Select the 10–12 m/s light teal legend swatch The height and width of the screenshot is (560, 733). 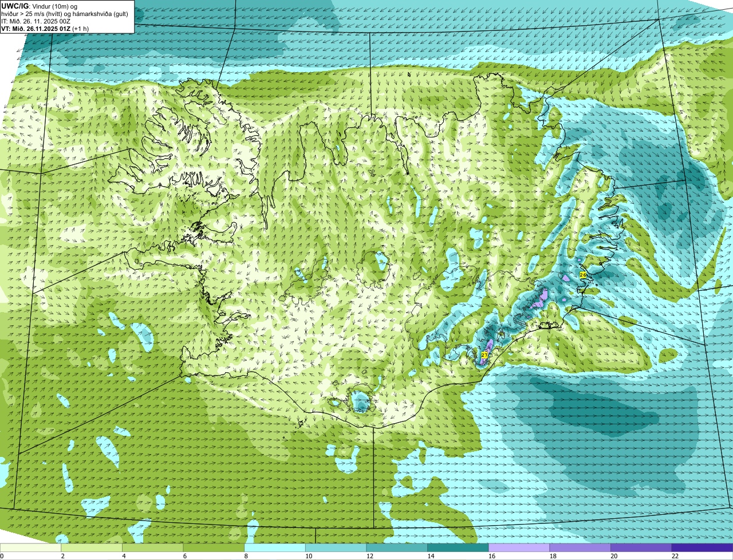click(336, 547)
